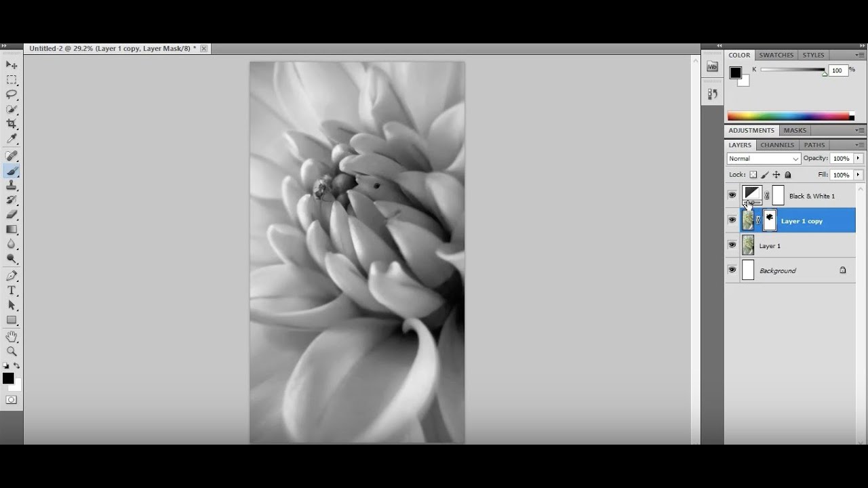Select the Clone Stamp tool

pyautogui.click(x=12, y=185)
